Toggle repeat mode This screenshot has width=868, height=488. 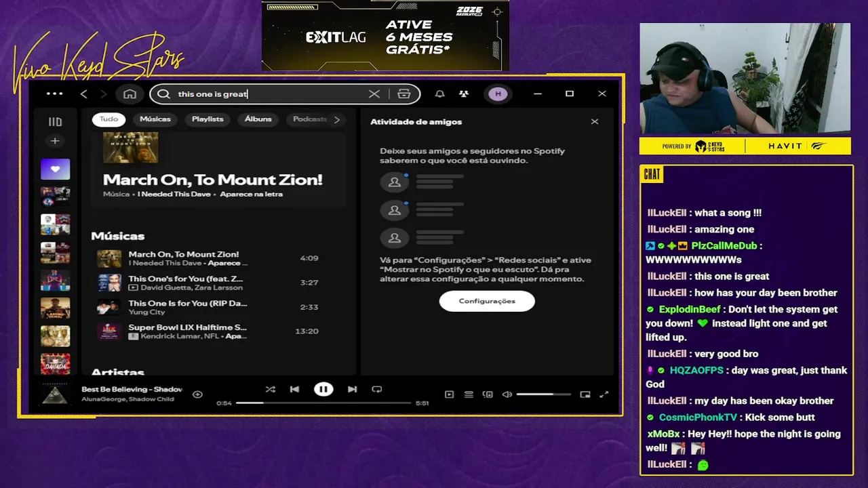(x=377, y=389)
